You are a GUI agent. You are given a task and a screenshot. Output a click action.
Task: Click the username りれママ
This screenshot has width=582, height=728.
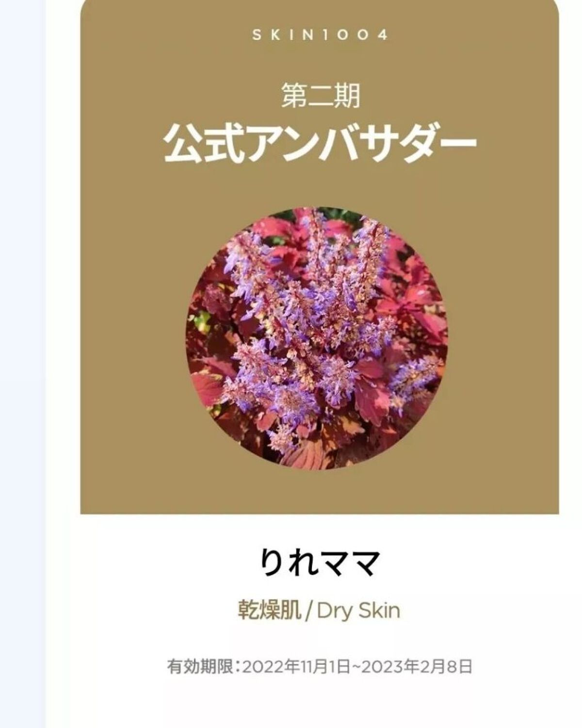(x=320, y=563)
